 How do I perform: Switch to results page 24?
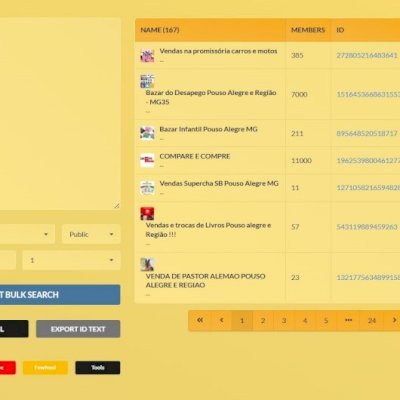[x=372, y=320]
